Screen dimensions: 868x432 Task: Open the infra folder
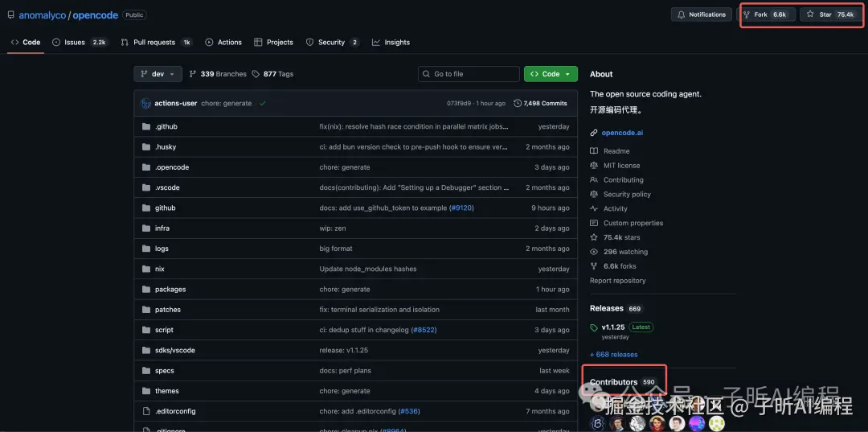pyautogui.click(x=162, y=228)
